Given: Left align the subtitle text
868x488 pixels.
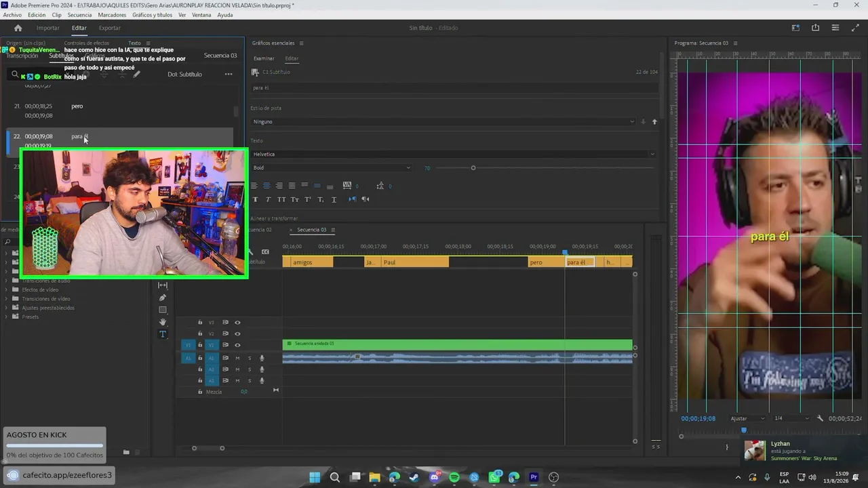Looking at the screenshot, I should (x=254, y=186).
